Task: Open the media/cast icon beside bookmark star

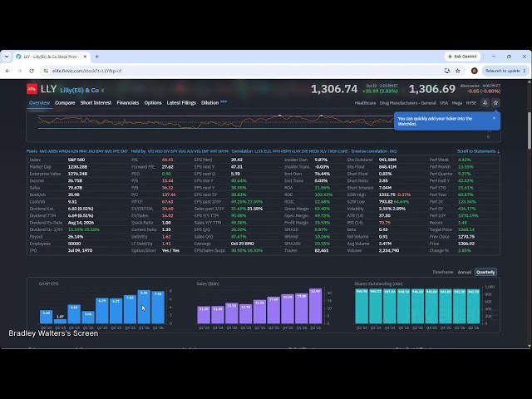Action: pos(447,71)
